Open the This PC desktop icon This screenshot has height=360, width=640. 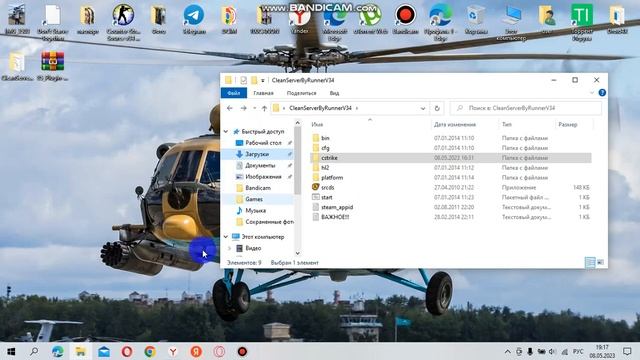point(511,21)
